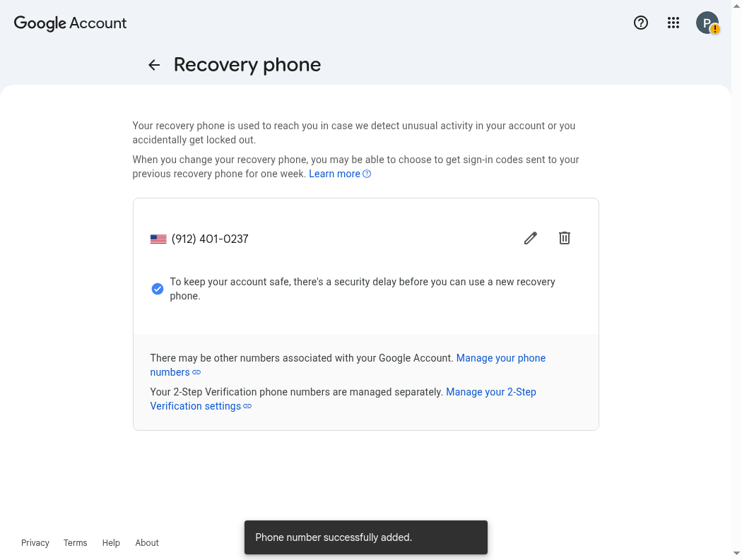Open the help question mark icon
Image resolution: width=742 pixels, height=560 pixels.
pos(641,23)
